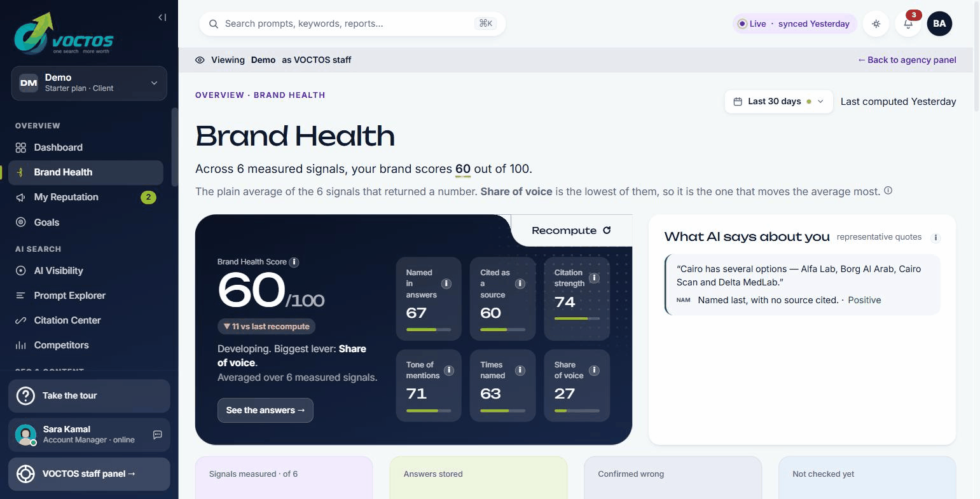
Task: Click the VOCTOS logo
Action: click(x=64, y=33)
